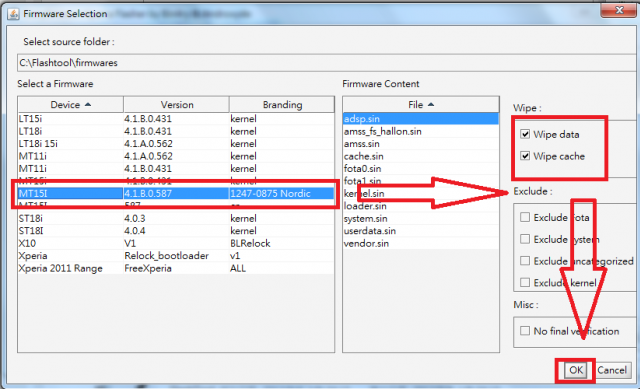Select amss.sin in Firmware Content
This screenshot has height=389, width=640.
pos(421,144)
